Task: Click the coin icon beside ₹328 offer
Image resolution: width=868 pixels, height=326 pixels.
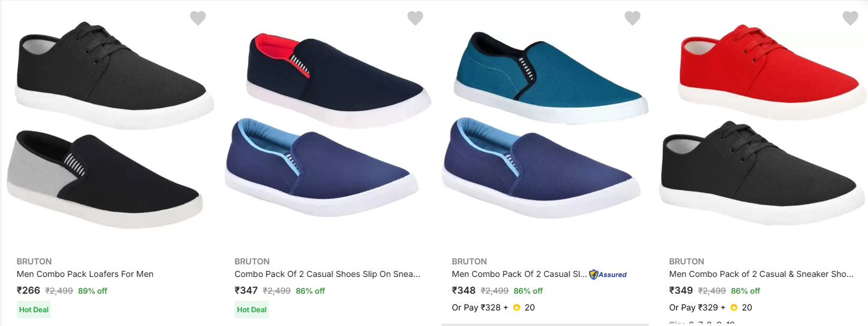Action: click(x=517, y=307)
